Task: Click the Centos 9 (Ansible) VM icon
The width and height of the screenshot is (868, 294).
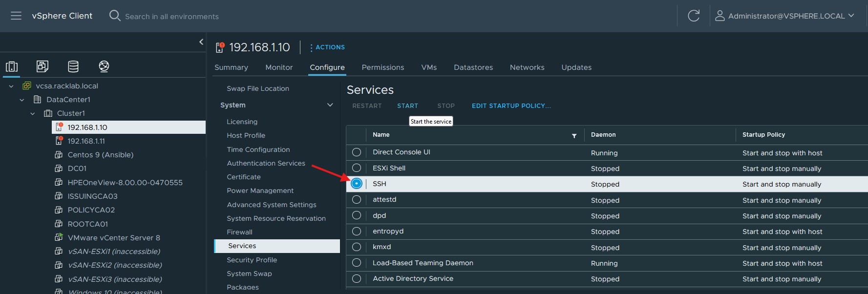Action: click(59, 155)
